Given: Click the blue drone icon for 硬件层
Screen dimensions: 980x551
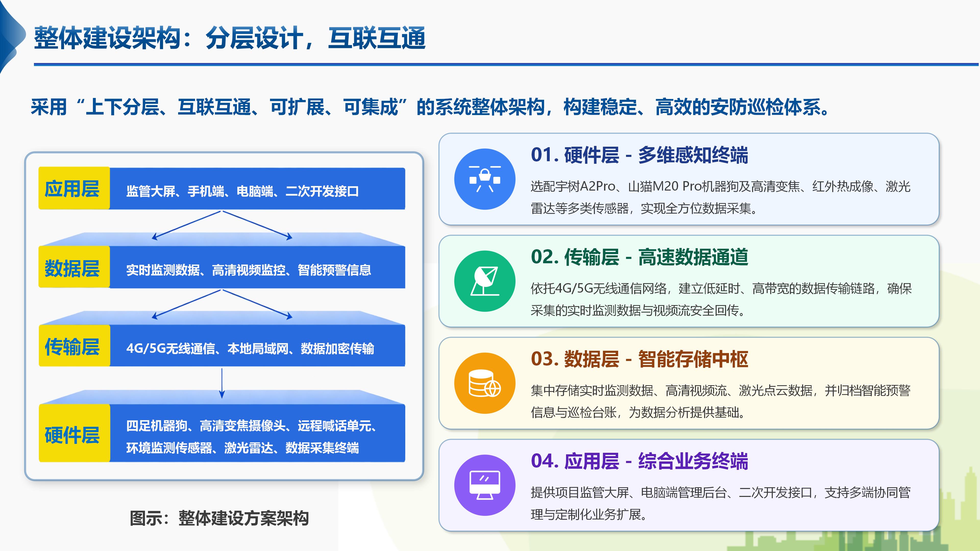Looking at the screenshot, I should coord(485,179).
